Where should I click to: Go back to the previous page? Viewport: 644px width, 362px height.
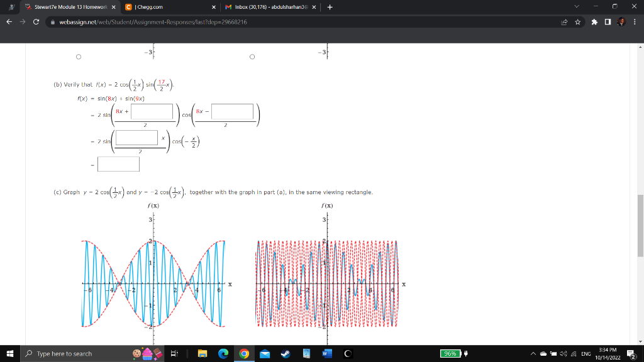[x=9, y=22]
